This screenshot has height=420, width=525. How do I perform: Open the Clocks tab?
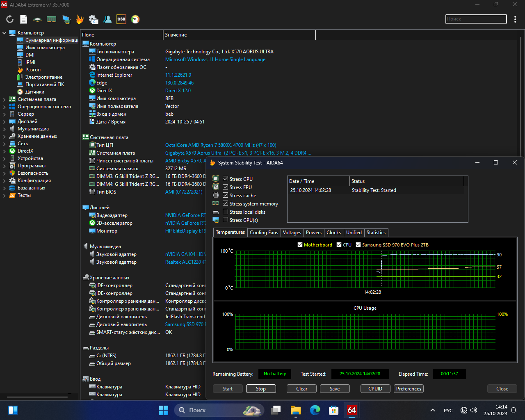333,233
